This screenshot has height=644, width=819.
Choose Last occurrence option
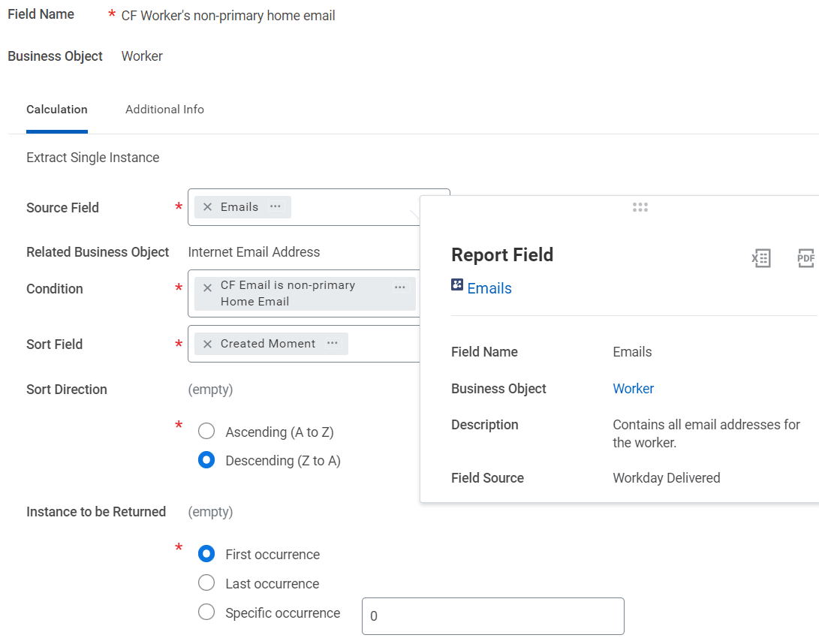point(206,583)
